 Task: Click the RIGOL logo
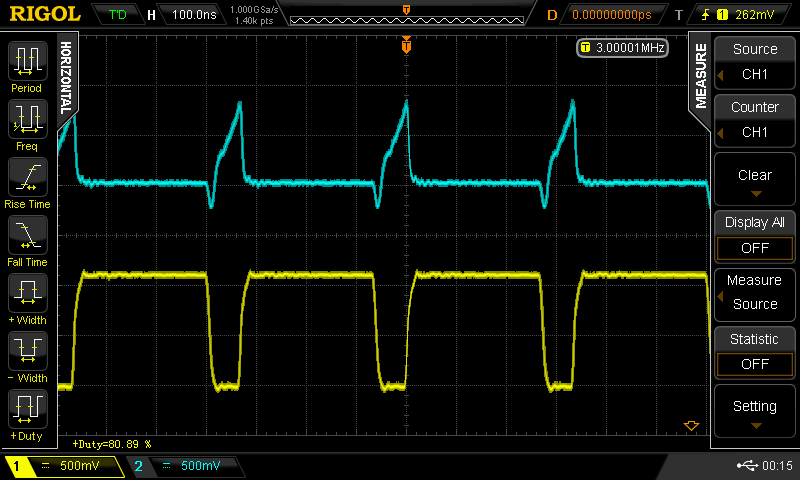pos(45,14)
